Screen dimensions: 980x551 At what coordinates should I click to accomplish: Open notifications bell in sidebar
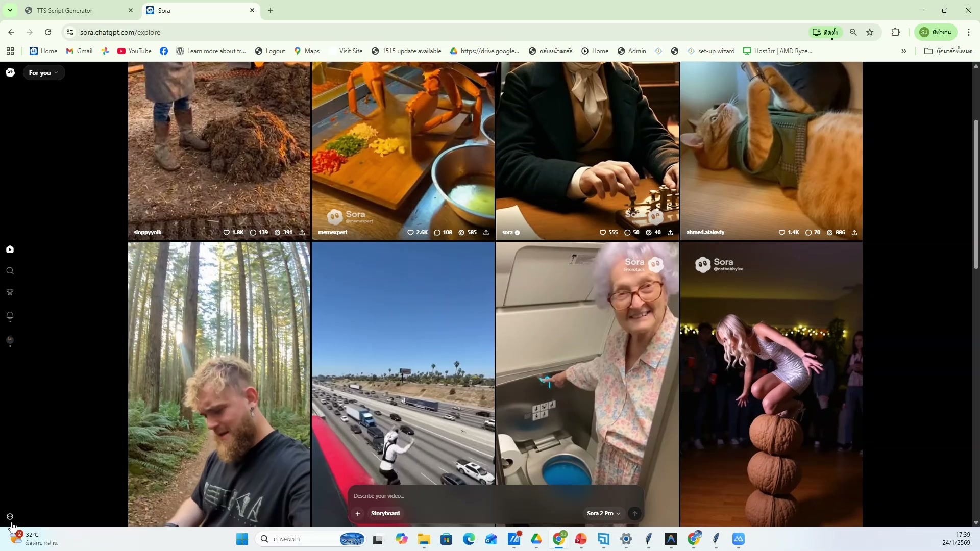pyautogui.click(x=10, y=316)
